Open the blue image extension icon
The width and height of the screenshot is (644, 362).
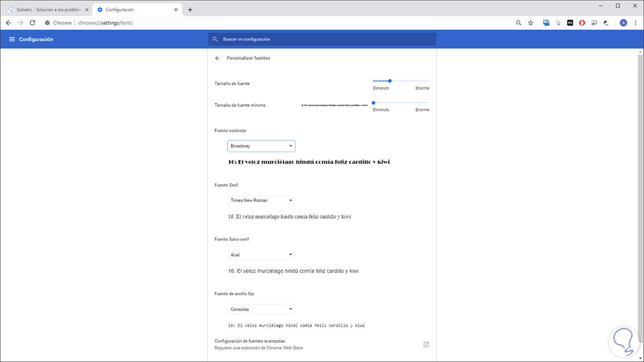(x=546, y=23)
